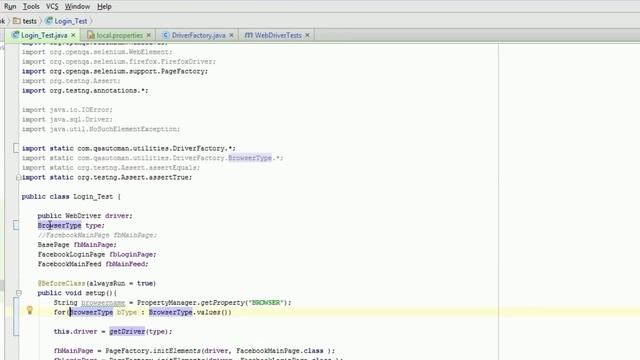Click BrowserType.values() call
This screenshot has width=640, height=360.
190,312
